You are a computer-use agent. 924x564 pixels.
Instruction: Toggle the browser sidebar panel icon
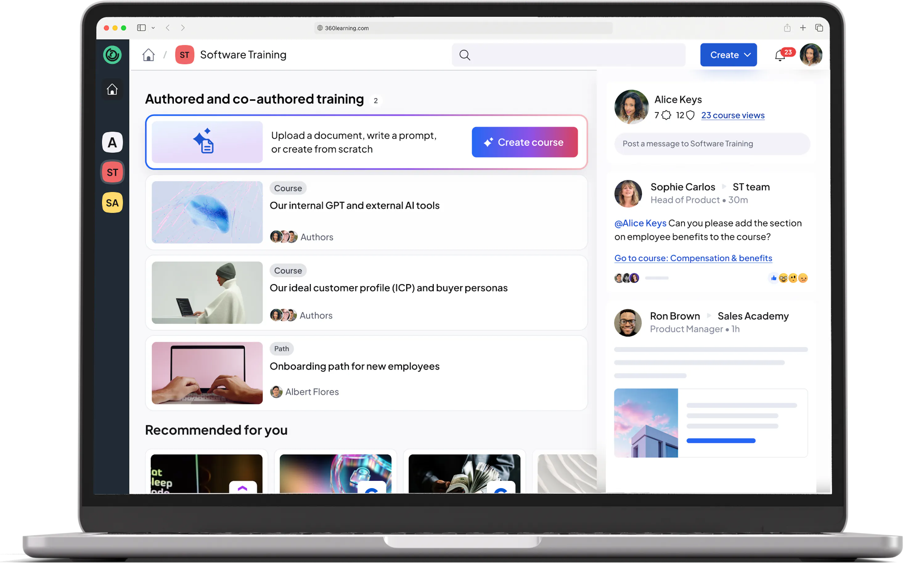click(141, 28)
